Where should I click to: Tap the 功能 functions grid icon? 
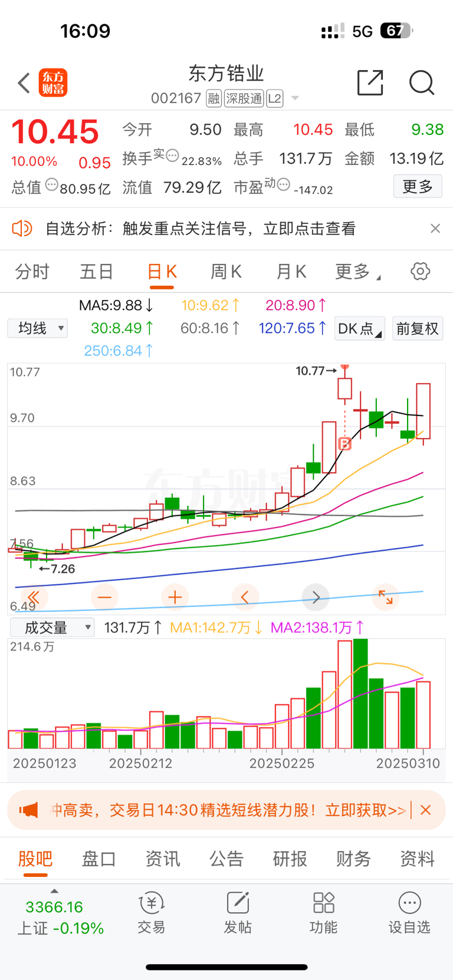pos(324,913)
